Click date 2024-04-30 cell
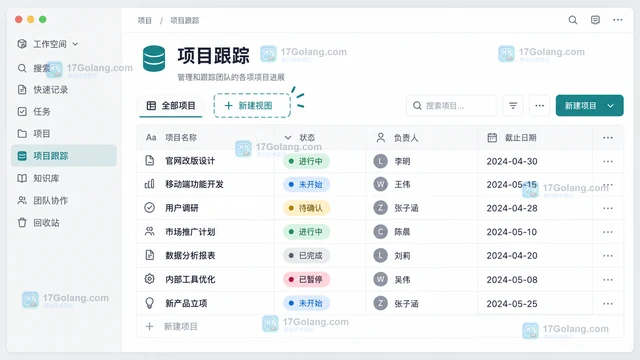Viewport: 640px width, 360px height. tap(512, 161)
